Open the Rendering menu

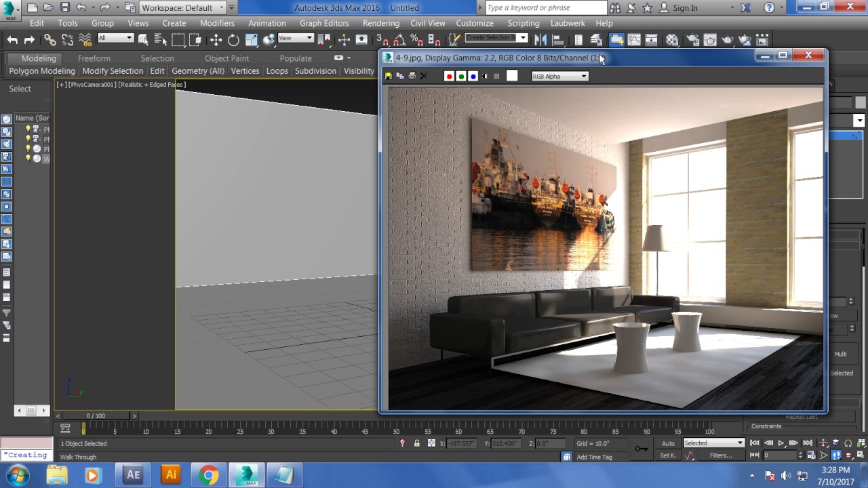pos(381,23)
